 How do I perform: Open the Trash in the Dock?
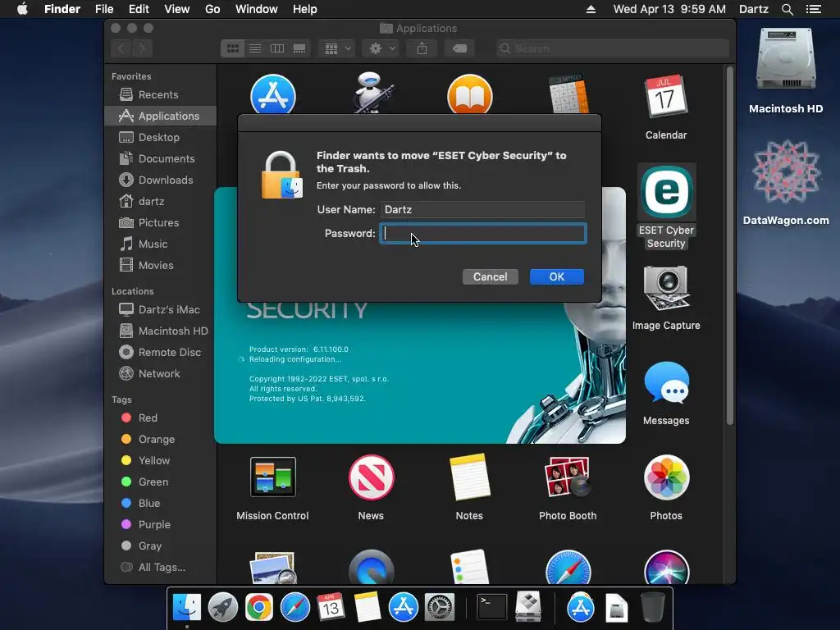tap(652, 607)
